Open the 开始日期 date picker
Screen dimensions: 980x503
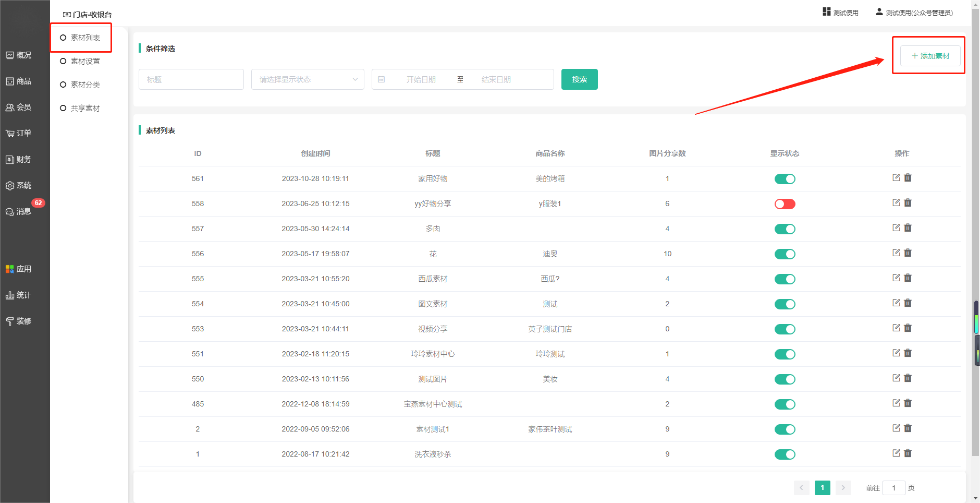click(x=421, y=79)
